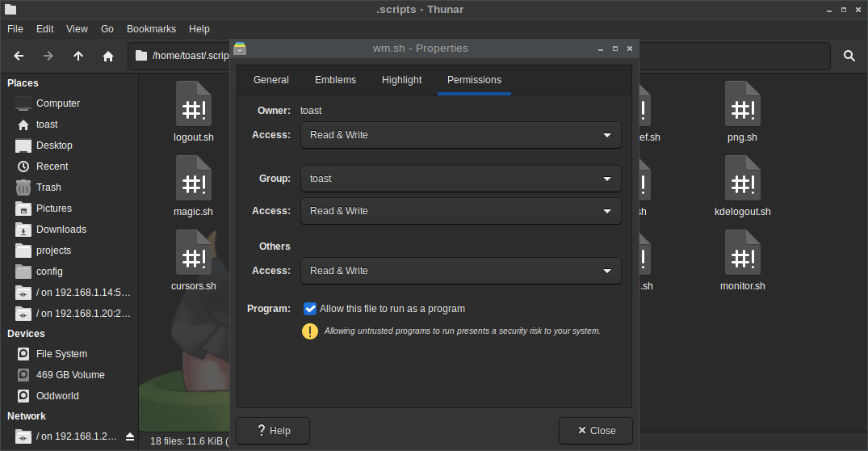Open the Others Access dropdown
Screen dimensions: 868x451
[x=460, y=271]
